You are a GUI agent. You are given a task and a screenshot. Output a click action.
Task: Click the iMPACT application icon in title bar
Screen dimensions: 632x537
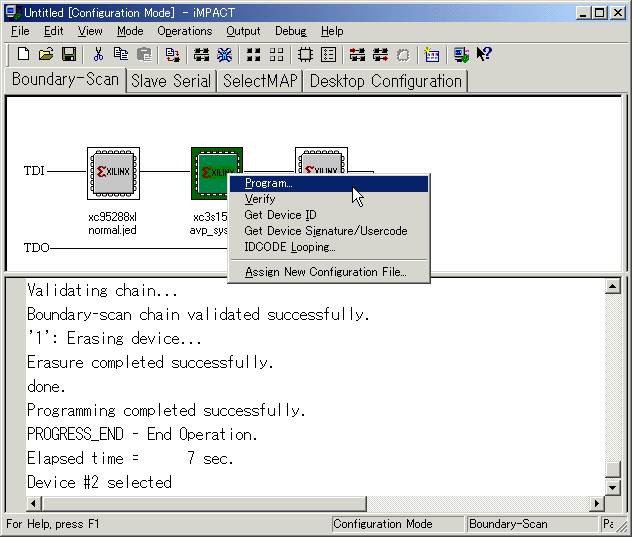(13, 13)
